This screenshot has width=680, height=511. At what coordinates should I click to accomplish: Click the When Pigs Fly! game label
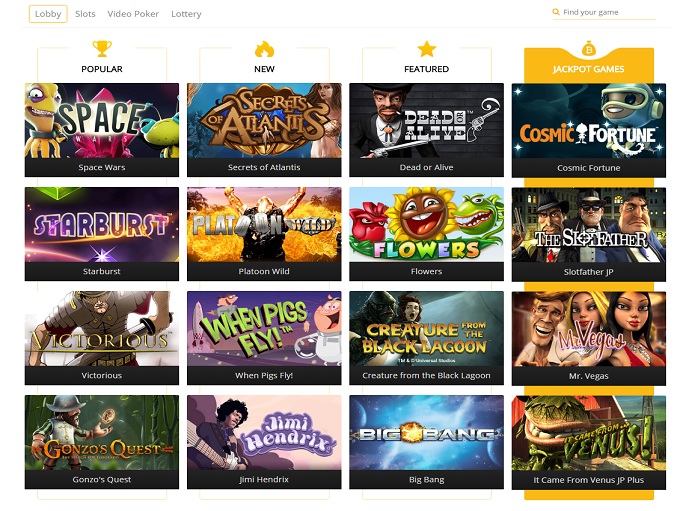point(264,375)
